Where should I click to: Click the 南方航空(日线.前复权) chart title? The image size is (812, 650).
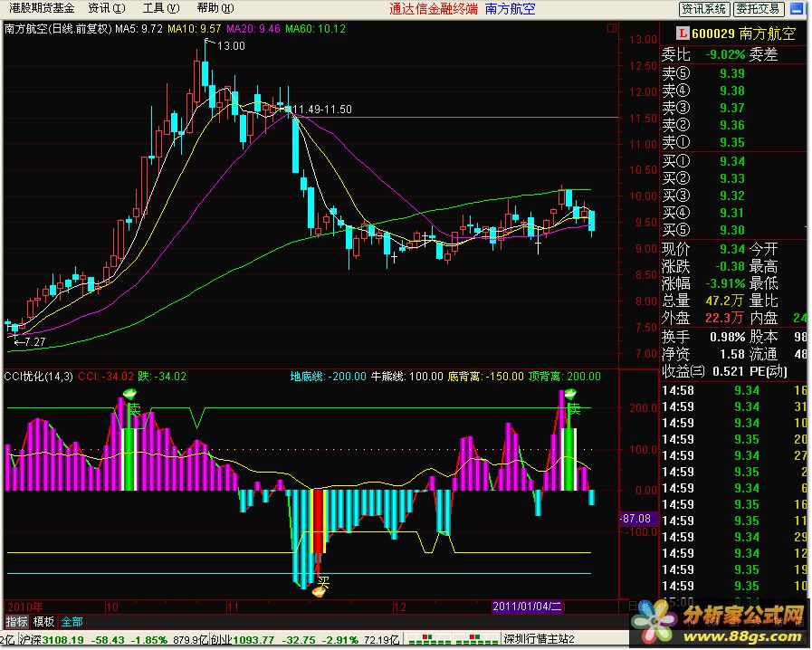(x=58, y=29)
